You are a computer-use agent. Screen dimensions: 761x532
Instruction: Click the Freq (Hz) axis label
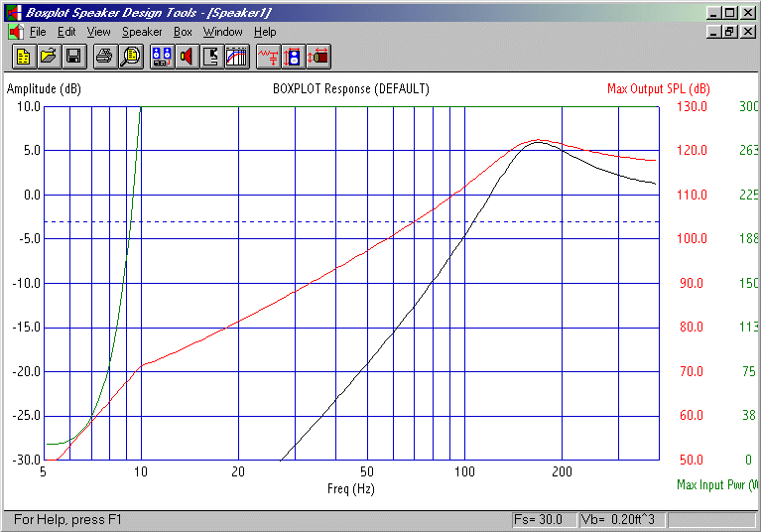coord(351,488)
